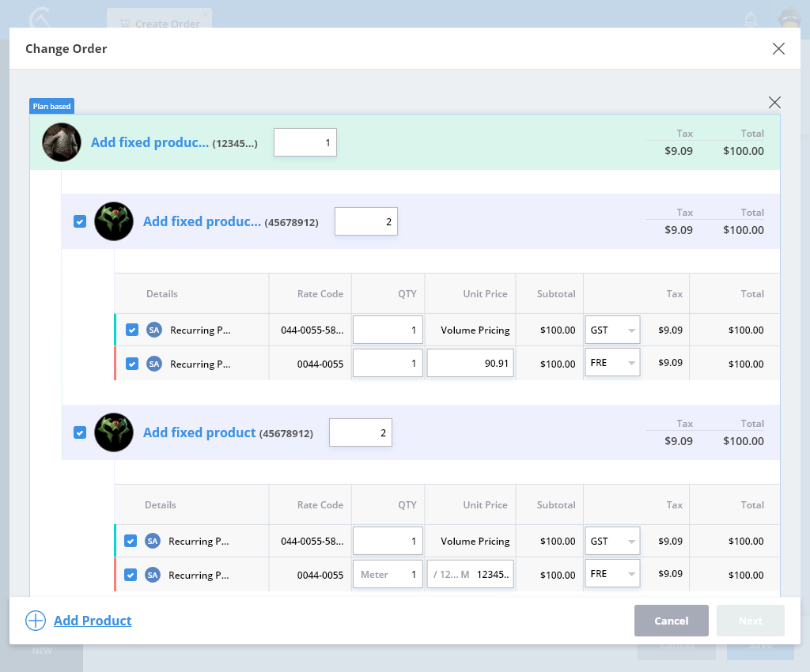This screenshot has width=810, height=672.
Task: Close the Change Order dialog
Action: click(778, 49)
